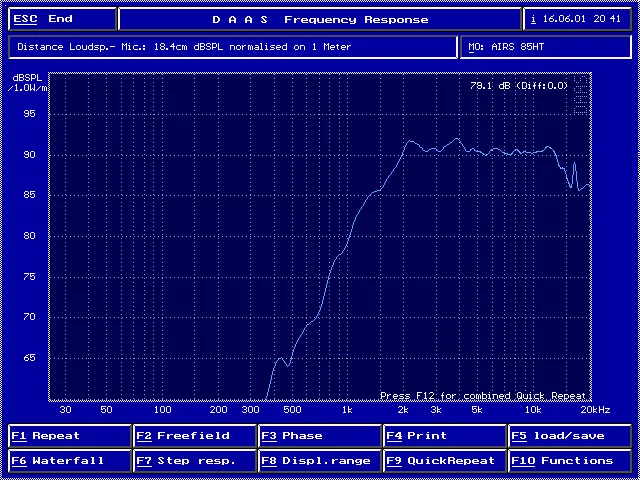Click the 30 Hz frequency label
Viewport: 640px width, 480px height.
pyautogui.click(x=66, y=410)
